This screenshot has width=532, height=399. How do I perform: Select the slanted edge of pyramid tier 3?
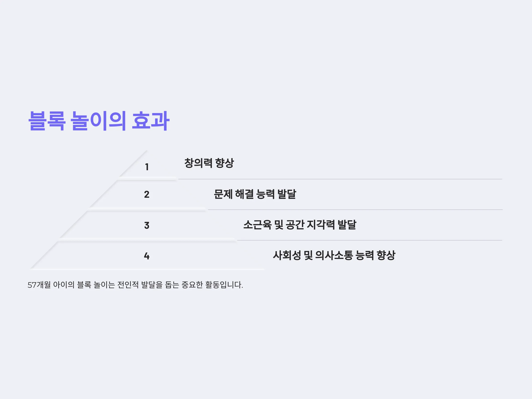pyautogui.click(x=73, y=224)
